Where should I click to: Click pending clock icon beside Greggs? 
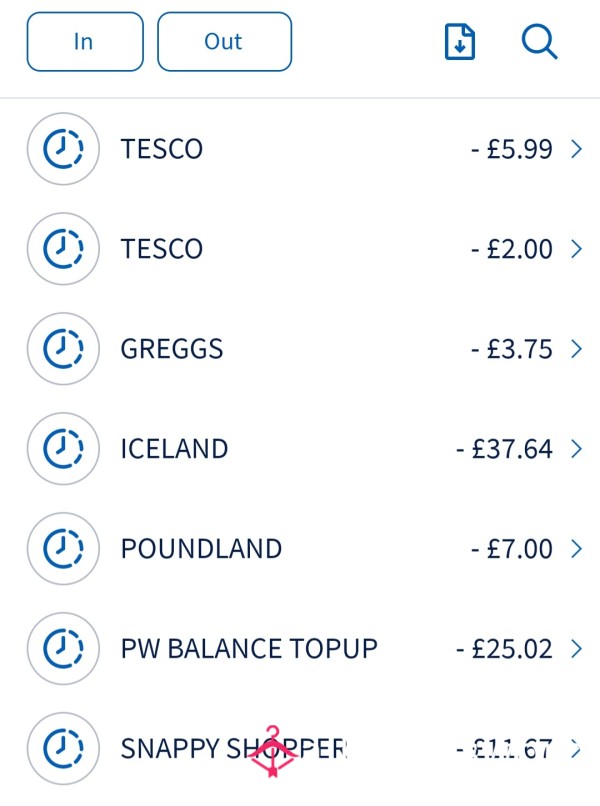tap(63, 349)
